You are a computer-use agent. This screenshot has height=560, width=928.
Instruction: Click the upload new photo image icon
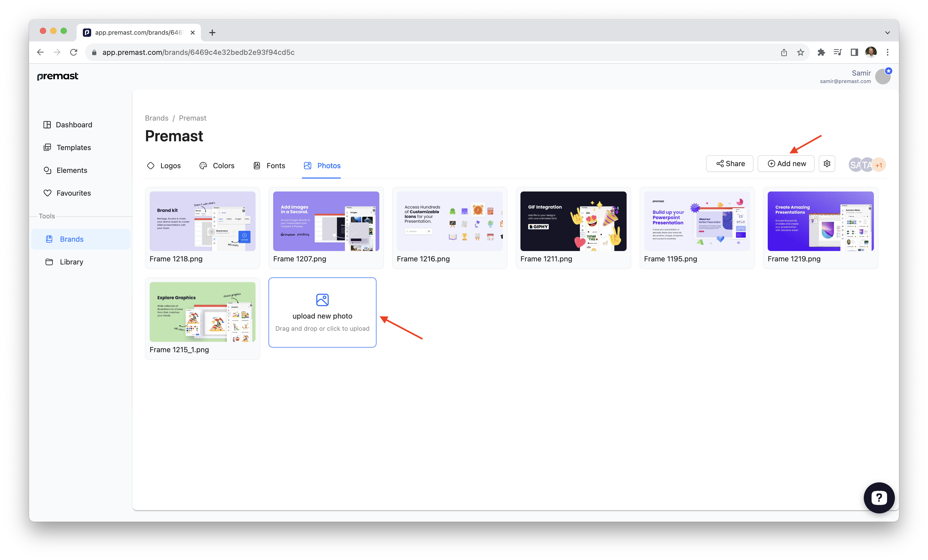(322, 300)
